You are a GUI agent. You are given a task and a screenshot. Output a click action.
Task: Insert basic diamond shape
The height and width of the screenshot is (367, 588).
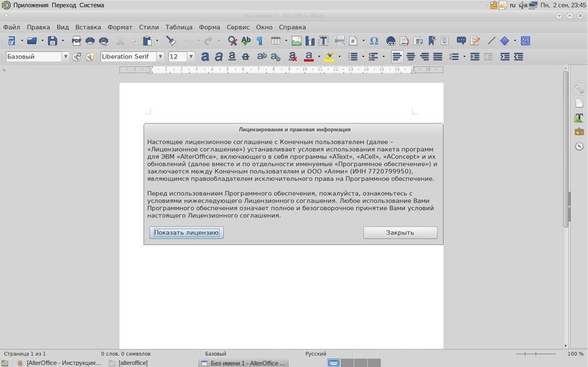505,41
